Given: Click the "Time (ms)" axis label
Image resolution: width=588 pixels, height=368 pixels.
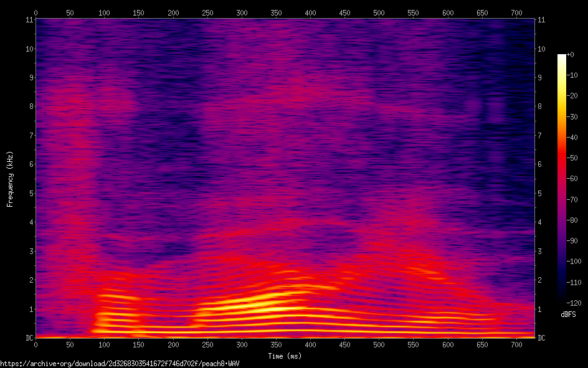Looking at the screenshot, I should tap(285, 356).
